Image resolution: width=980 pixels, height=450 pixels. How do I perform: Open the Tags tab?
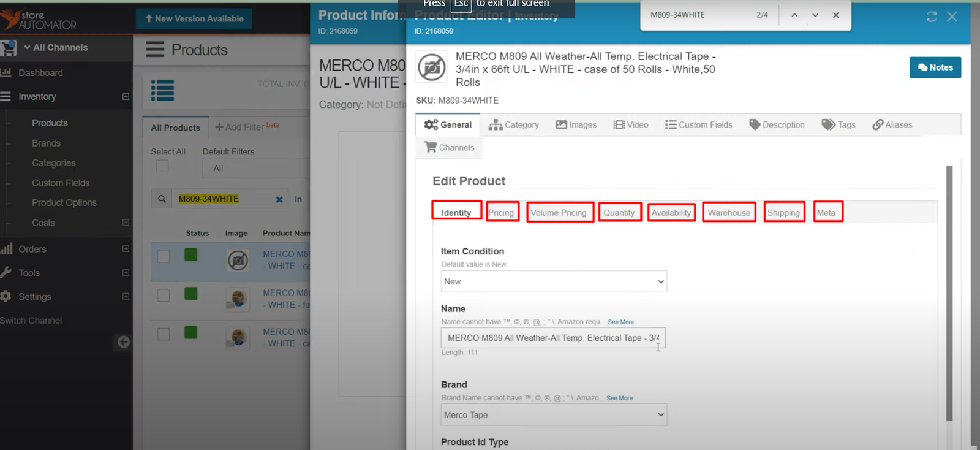(x=839, y=125)
